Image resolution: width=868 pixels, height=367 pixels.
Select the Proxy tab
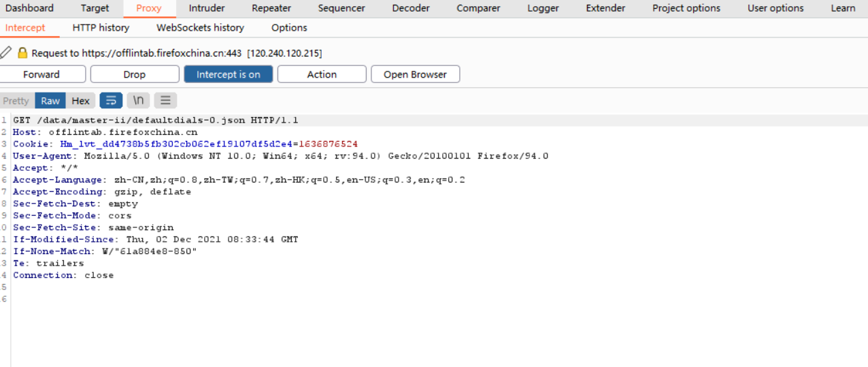coord(149,8)
